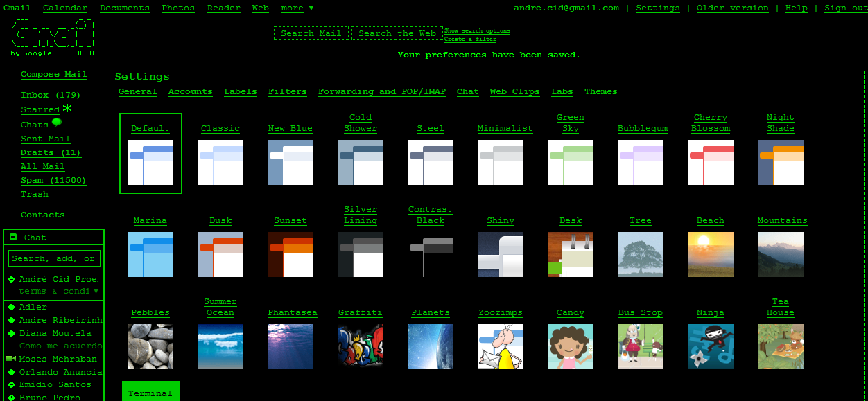The width and height of the screenshot is (868, 401).
Task: Apply the Tea House theme thumbnail
Action: [781, 347]
